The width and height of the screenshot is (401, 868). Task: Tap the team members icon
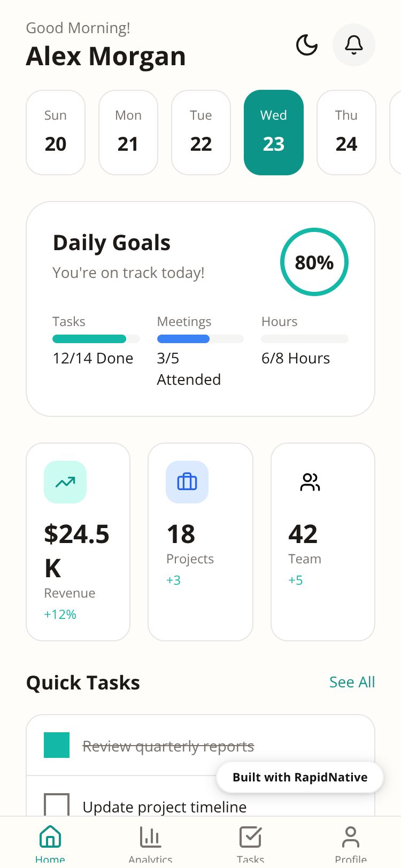pos(310,482)
